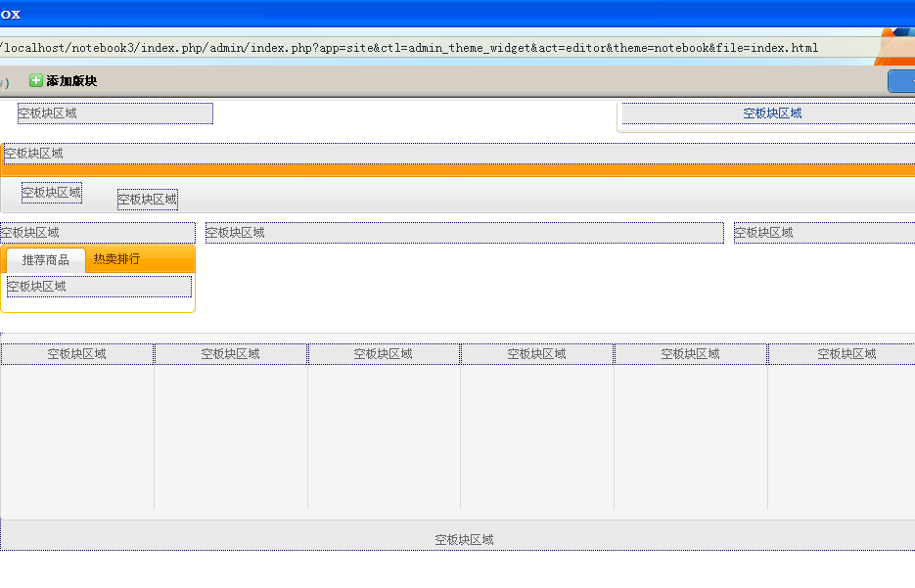Select first column header in six-column grid
This screenshot has width=915, height=588.
[77, 354]
